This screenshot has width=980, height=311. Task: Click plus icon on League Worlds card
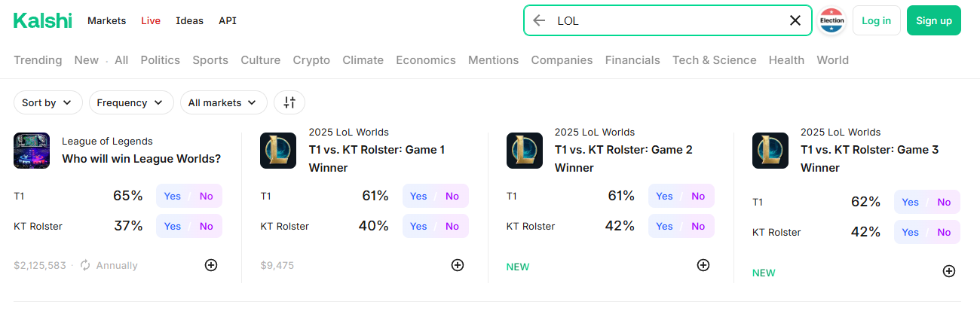(x=211, y=265)
